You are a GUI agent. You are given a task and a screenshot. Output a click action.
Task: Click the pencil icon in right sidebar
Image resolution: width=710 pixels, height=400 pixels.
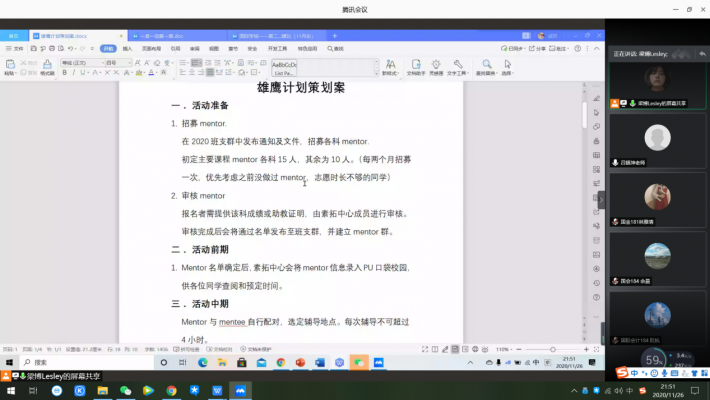click(596, 98)
